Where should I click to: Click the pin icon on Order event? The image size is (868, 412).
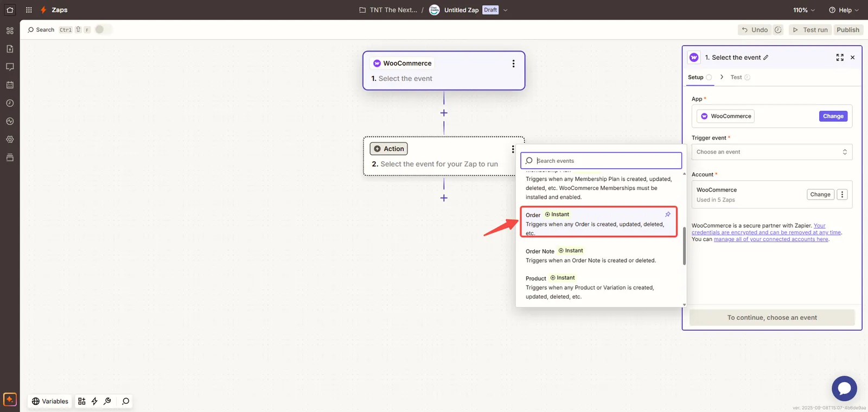tap(668, 214)
